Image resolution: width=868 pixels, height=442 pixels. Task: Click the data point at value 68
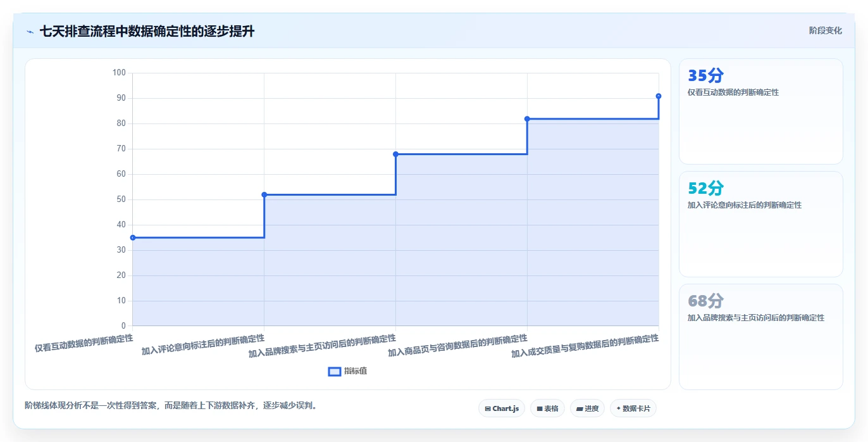click(396, 154)
